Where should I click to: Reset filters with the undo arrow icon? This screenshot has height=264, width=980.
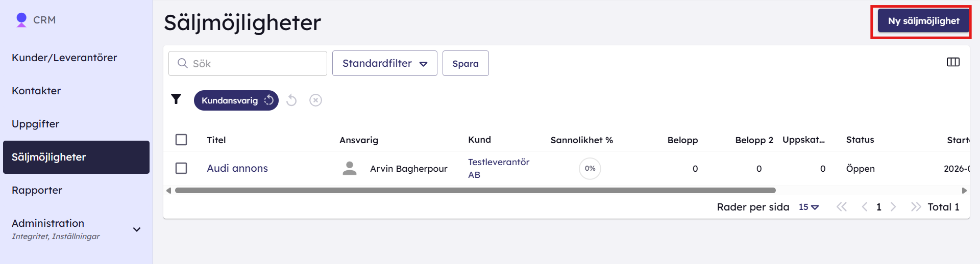291,100
